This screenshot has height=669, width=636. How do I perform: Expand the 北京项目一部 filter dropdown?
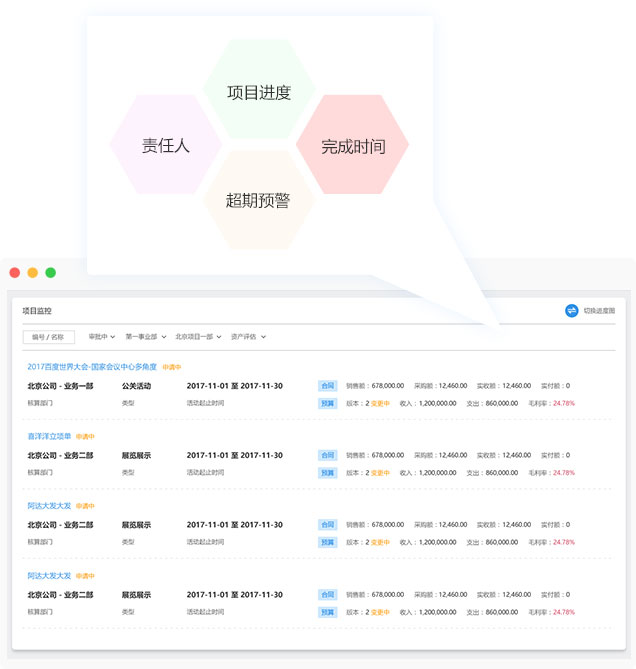(x=197, y=337)
